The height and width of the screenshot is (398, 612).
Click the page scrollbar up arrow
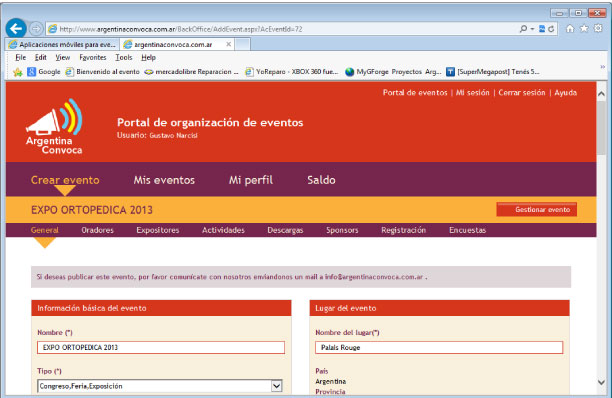coord(601,94)
